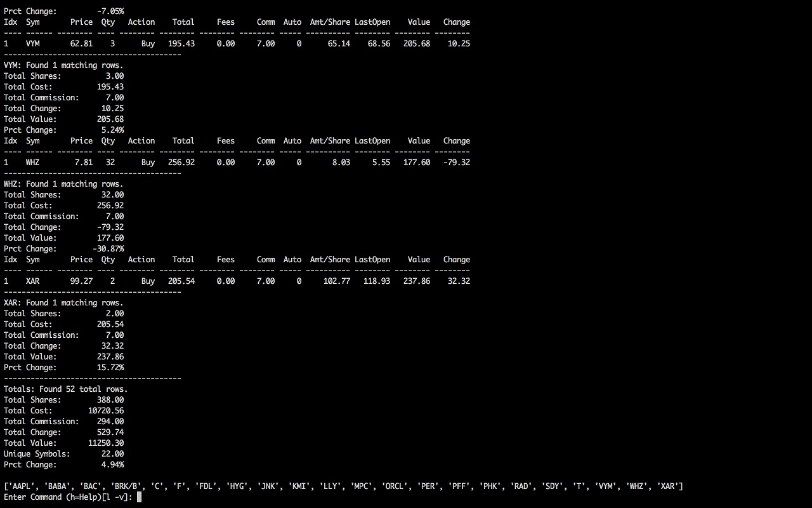
Task: Click the overall Prct Change value 4.94%
Action: click(113, 465)
